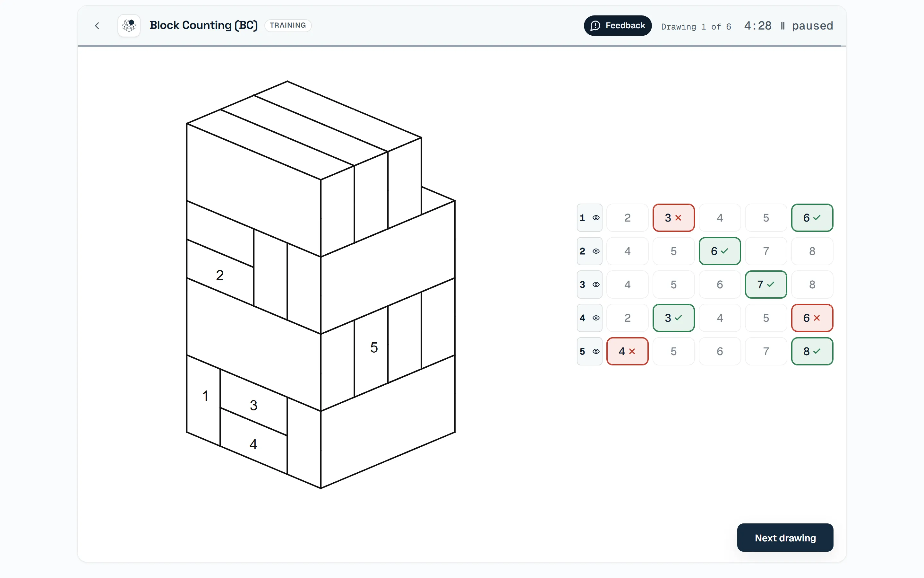Select correct answer 7 in row 3
This screenshot has height=578, width=924.
point(766,285)
